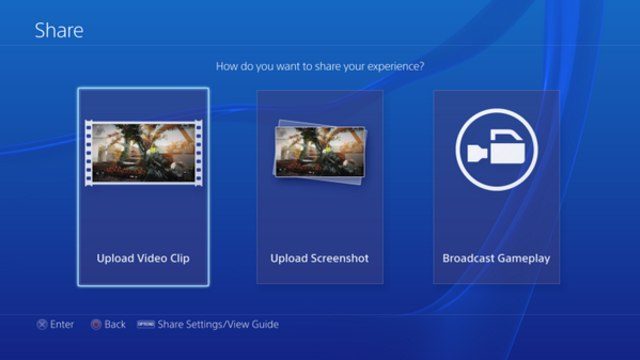Screen dimensions: 640x360
Task: Click the right film perforation strip
Action: (x=199, y=153)
